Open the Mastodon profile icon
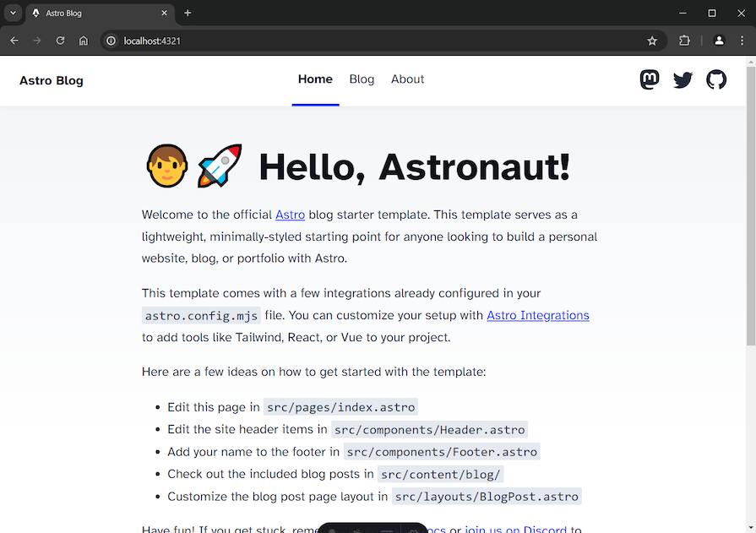 click(x=649, y=79)
